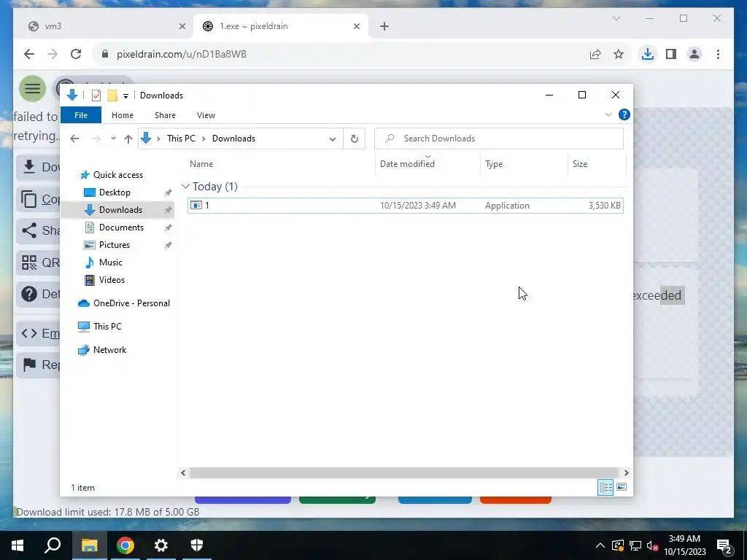Select This PC in navigation pane
The height and width of the screenshot is (560, 747).
click(107, 327)
